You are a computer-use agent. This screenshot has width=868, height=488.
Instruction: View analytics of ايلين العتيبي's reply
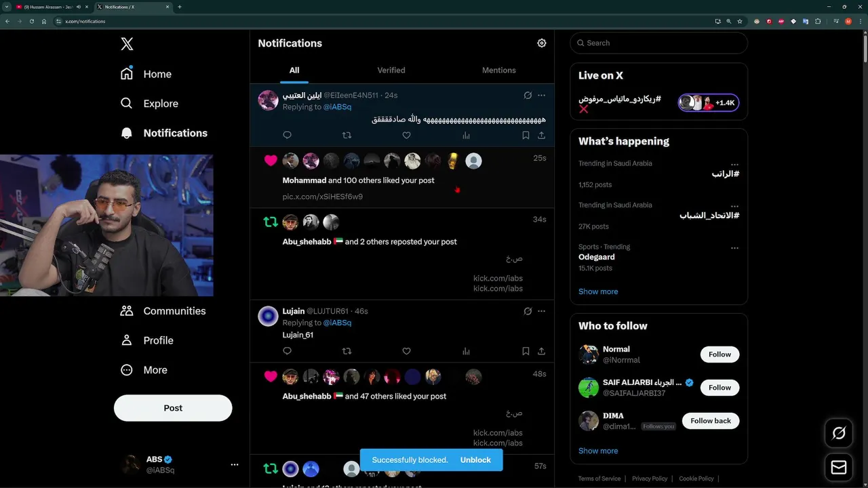[x=466, y=136]
